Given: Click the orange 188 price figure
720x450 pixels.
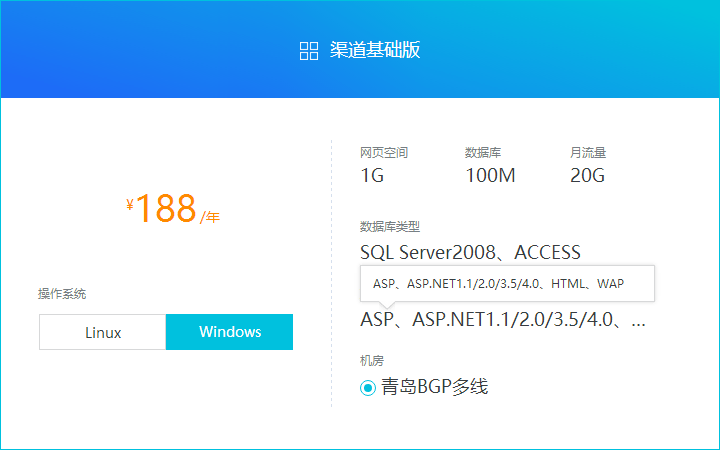Looking at the screenshot, I should [x=166, y=208].
